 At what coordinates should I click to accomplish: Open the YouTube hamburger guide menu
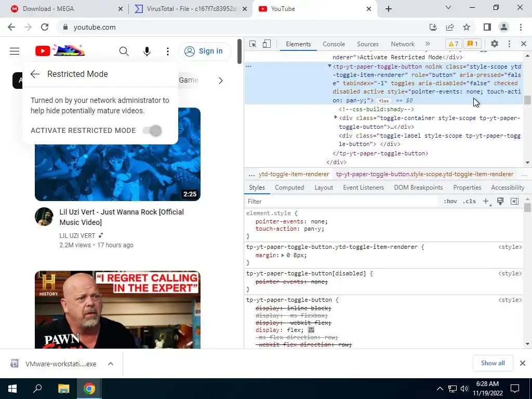(14, 51)
